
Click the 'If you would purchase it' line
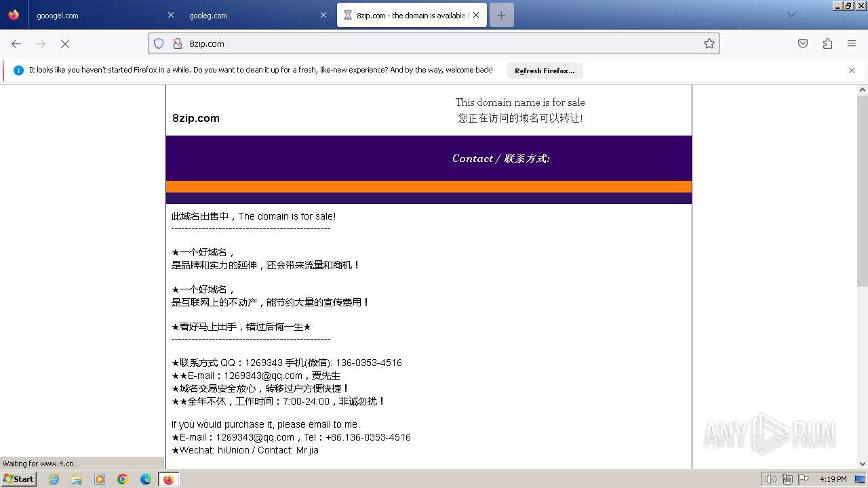point(266,424)
